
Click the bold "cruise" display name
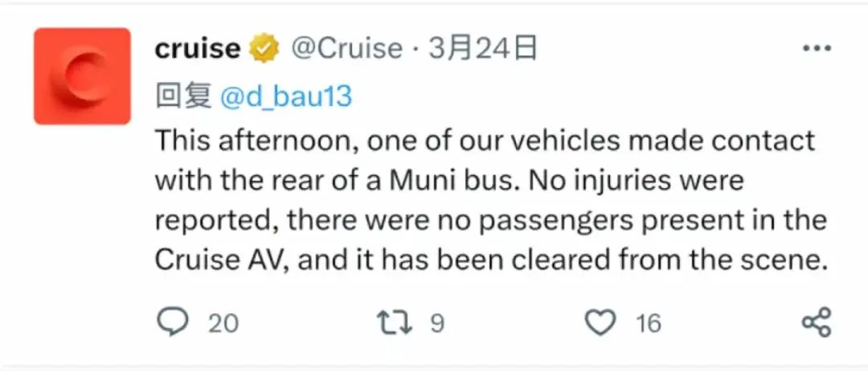(x=197, y=49)
